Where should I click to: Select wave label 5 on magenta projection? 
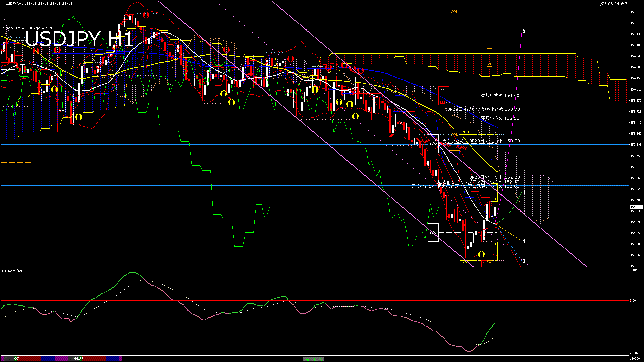tap(524, 31)
